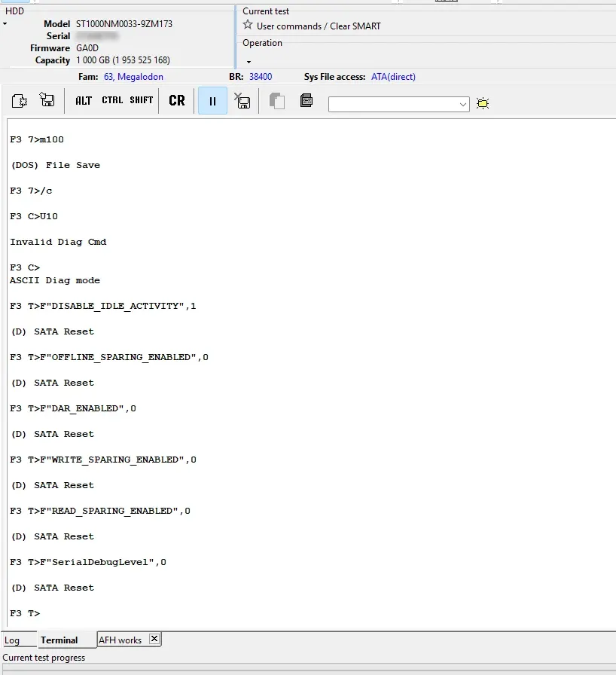
Task: Click the DAR_ENABLED command line
Action: pos(73,408)
